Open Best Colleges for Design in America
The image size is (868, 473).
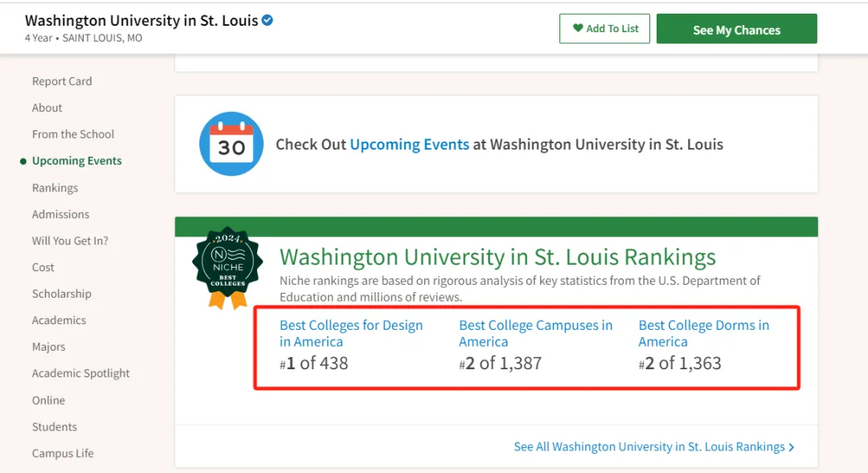pos(351,333)
